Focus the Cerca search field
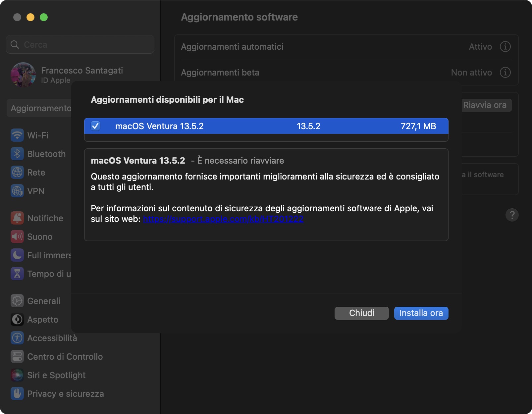532x414 pixels. (80, 44)
